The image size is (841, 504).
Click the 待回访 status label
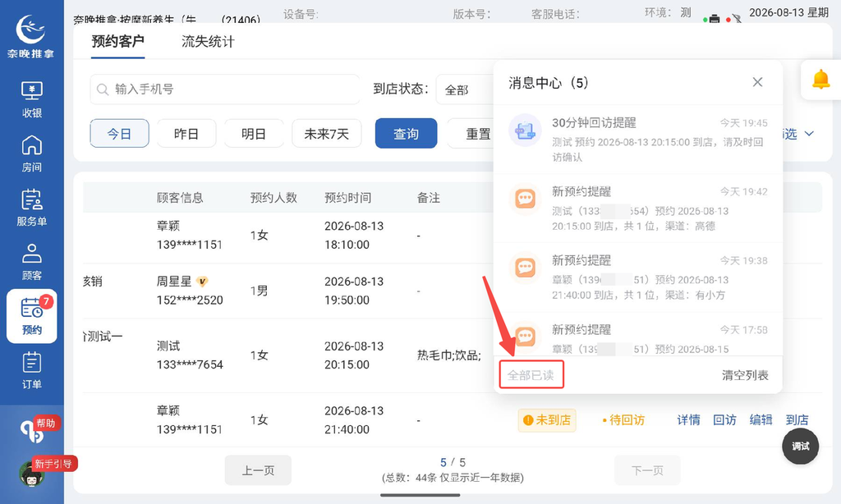(x=623, y=419)
